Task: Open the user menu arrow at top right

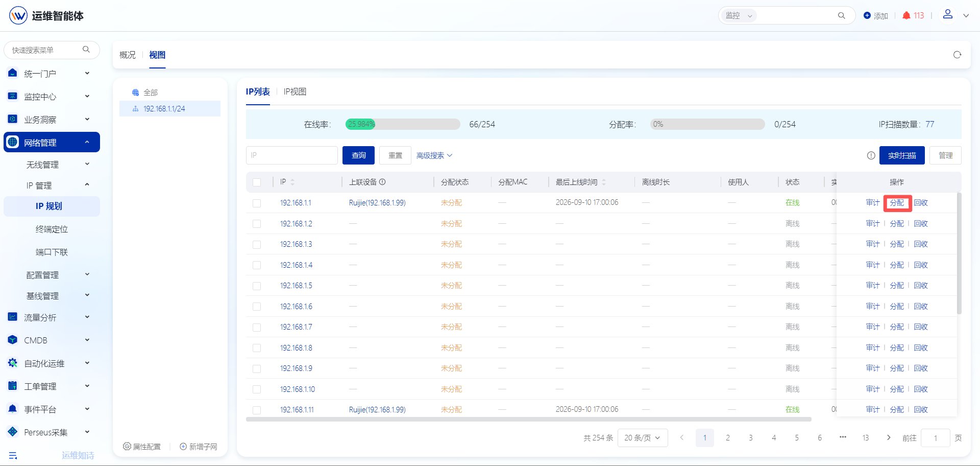Action: (966, 16)
